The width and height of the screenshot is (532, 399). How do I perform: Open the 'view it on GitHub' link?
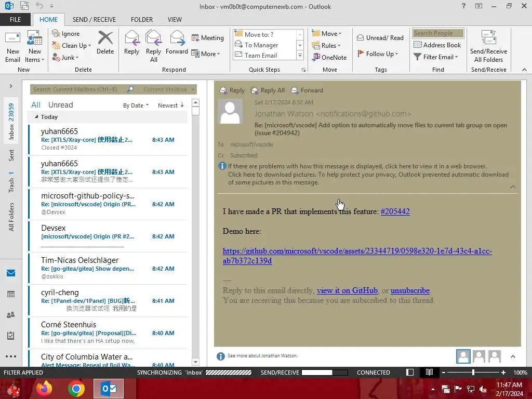(x=347, y=290)
